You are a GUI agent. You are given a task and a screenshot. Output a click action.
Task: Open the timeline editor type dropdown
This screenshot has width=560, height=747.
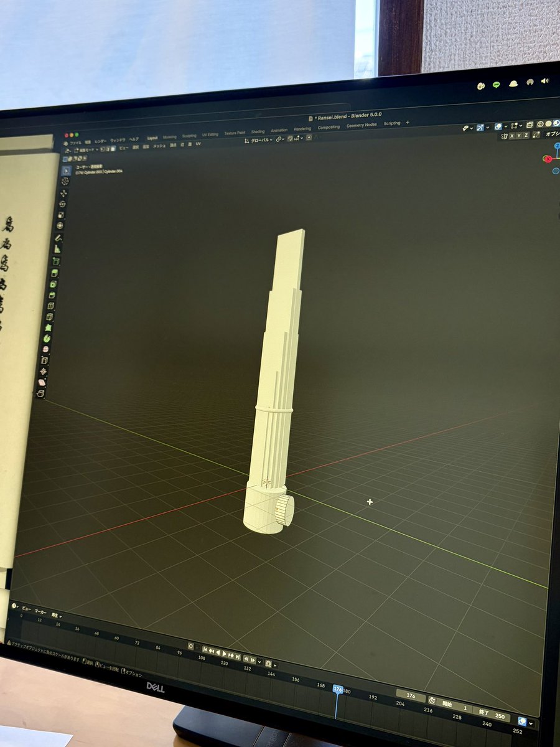15,606
